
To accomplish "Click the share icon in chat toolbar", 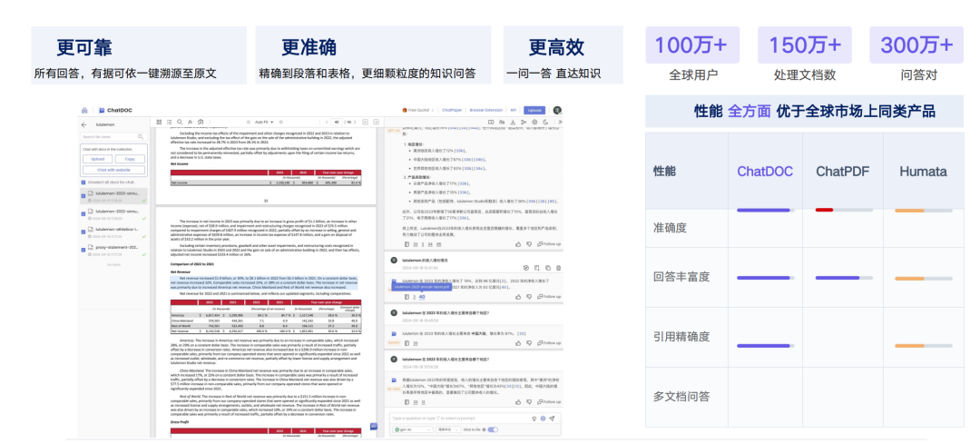I will pos(524,122).
